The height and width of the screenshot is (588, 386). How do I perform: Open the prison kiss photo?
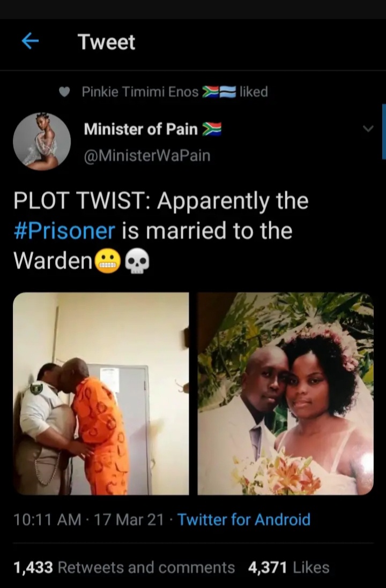101,394
